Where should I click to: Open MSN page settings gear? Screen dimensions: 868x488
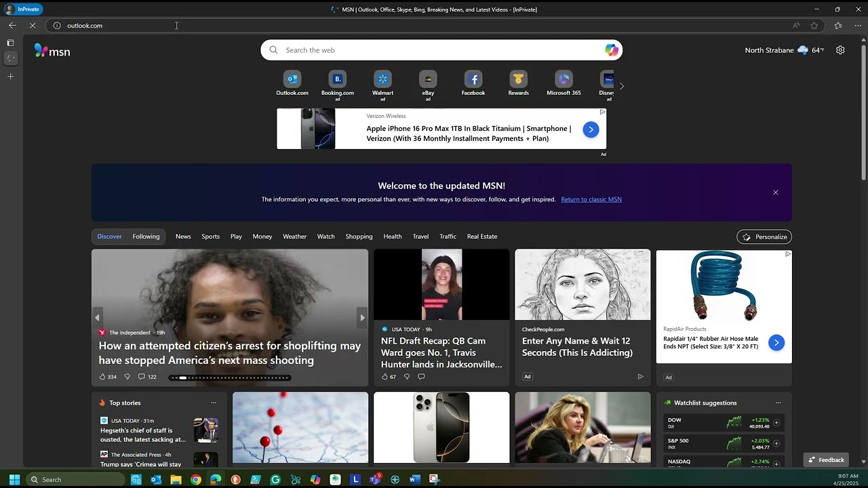[x=840, y=50]
